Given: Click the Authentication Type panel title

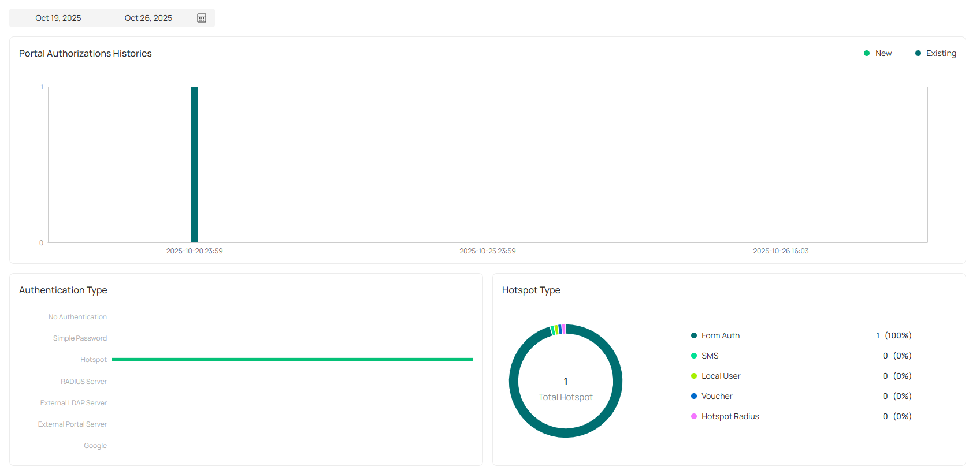Looking at the screenshot, I should pyautogui.click(x=63, y=290).
